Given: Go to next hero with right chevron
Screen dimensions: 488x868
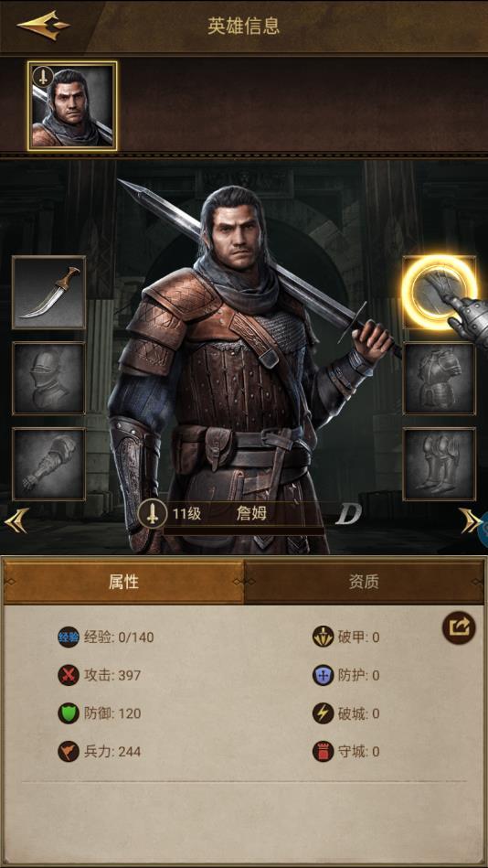Looking at the screenshot, I should pyautogui.click(x=471, y=520).
